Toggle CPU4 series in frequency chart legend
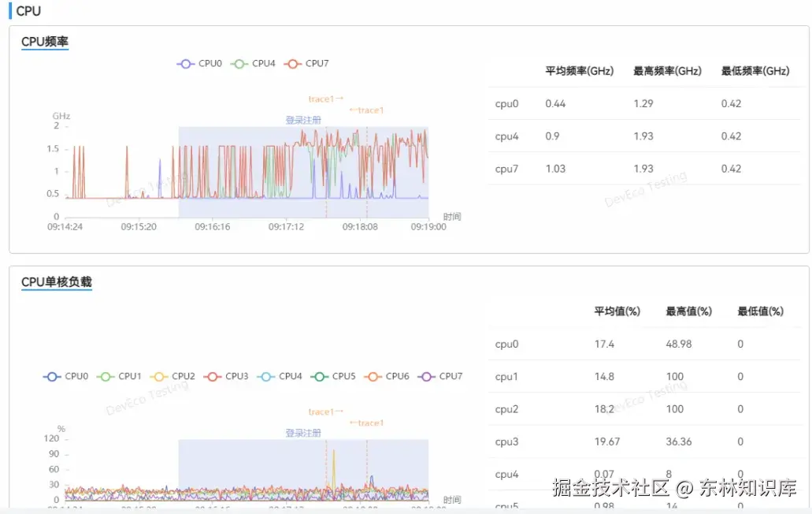The height and width of the screenshot is (514, 812). click(253, 64)
